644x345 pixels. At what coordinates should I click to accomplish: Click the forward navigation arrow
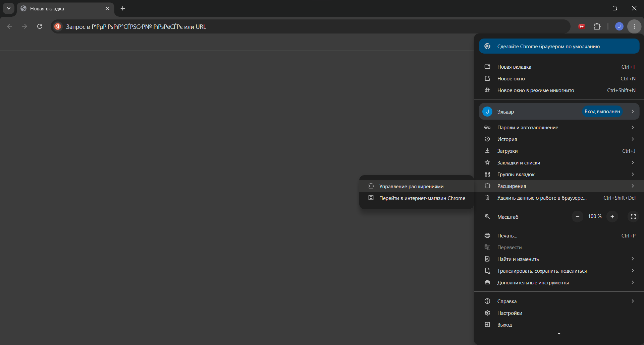tap(24, 26)
